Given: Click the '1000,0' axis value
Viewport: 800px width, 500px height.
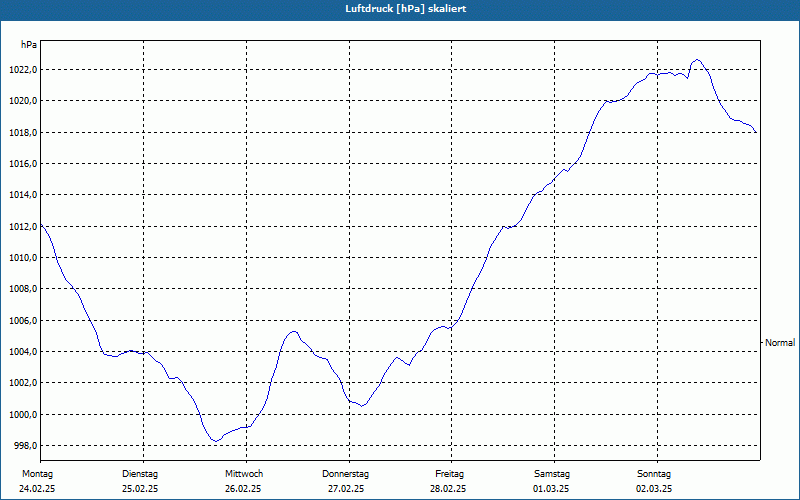Looking at the screenshot, I should pyautogui.click(x=23, y=414).
